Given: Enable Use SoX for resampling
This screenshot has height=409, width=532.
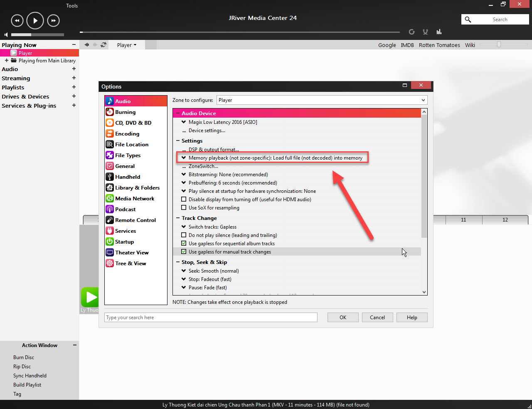Looking at the screenshot, I should coord(184,208).
